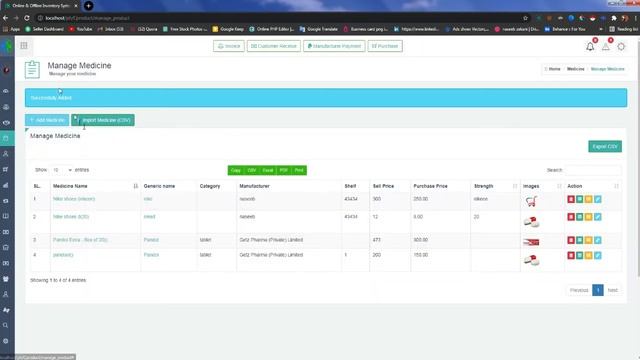Go to Home in the breadcrumb

(x=554, y=69)
